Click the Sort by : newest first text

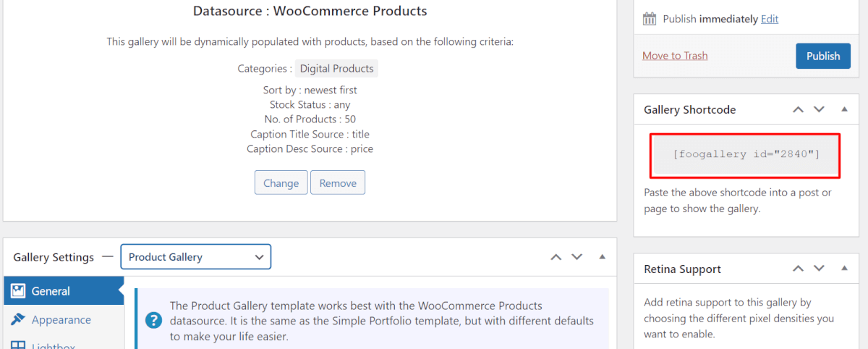coord(310,91)
